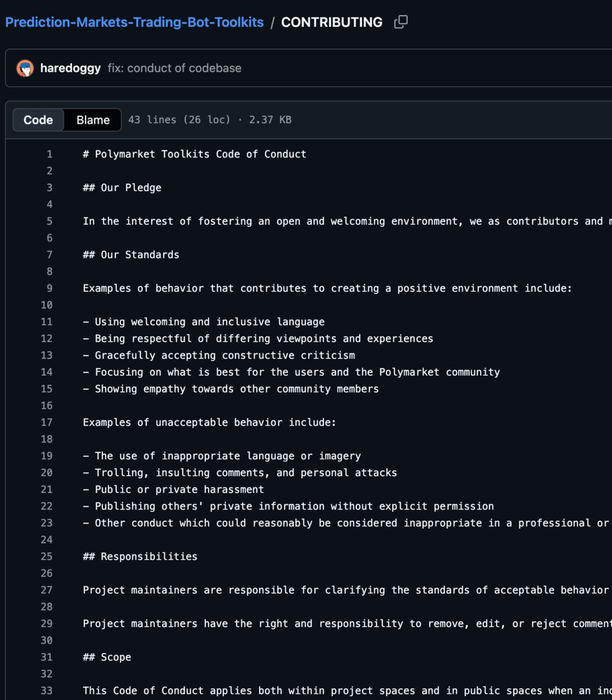The height and width of the screenshot is (700, 612).
Task: Click 'Being respectful of differing viewpoints' line
Action: tap(258, 338)
